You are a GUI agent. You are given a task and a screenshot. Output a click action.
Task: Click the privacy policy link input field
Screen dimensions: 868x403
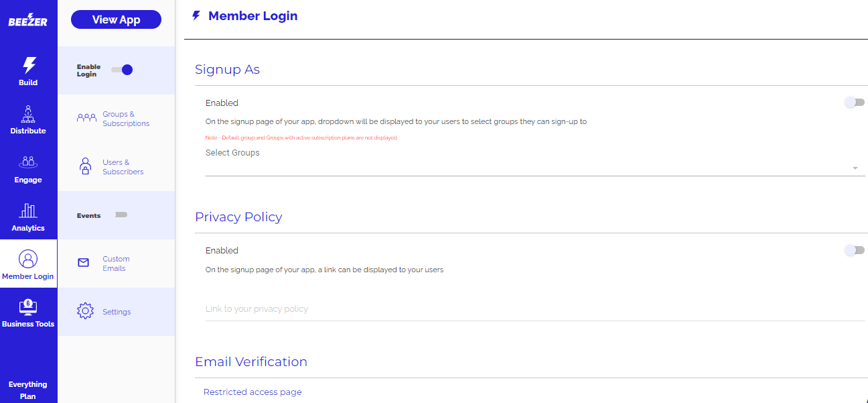click(534, 309)
